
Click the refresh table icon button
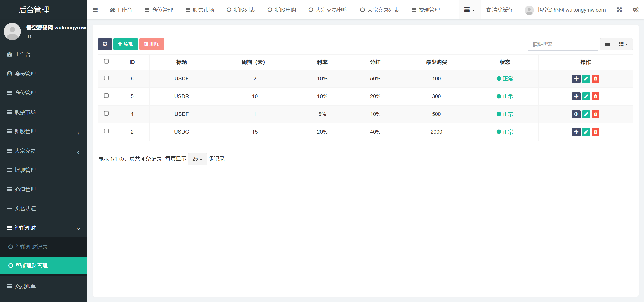[x=105, y=44]
